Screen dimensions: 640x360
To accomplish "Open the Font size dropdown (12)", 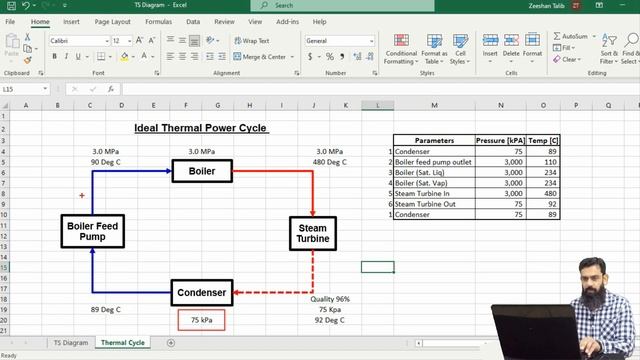I will pos(129,41).
